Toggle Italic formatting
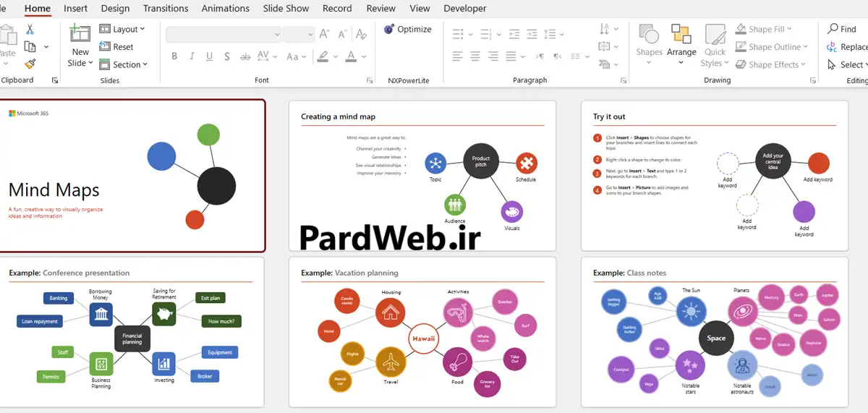The width and height of the screenshot is (868, 413). pos(192,56)
